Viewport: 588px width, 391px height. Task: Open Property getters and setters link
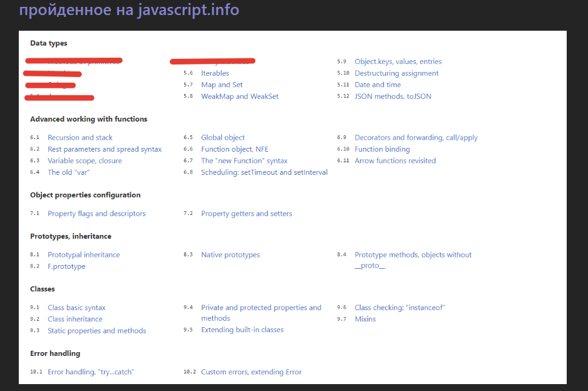[246, 214]
